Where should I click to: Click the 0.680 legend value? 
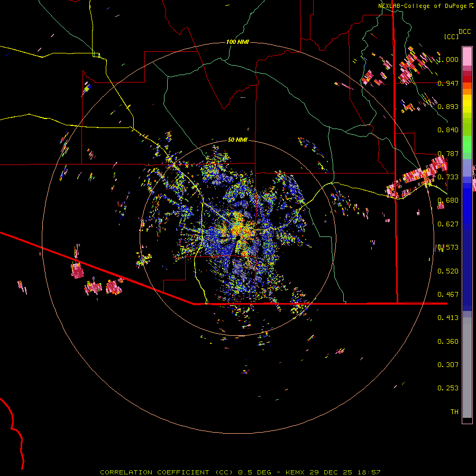(448, 200)
